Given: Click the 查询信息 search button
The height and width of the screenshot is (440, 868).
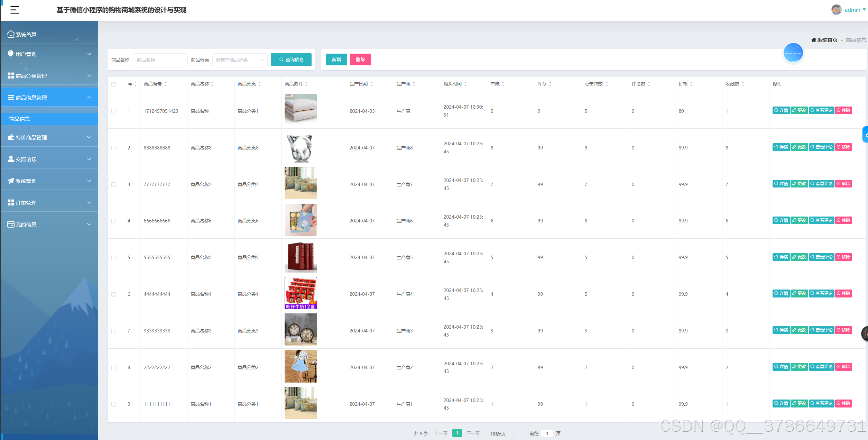Looking at the screenshot, I should click(x=291, y=59).
